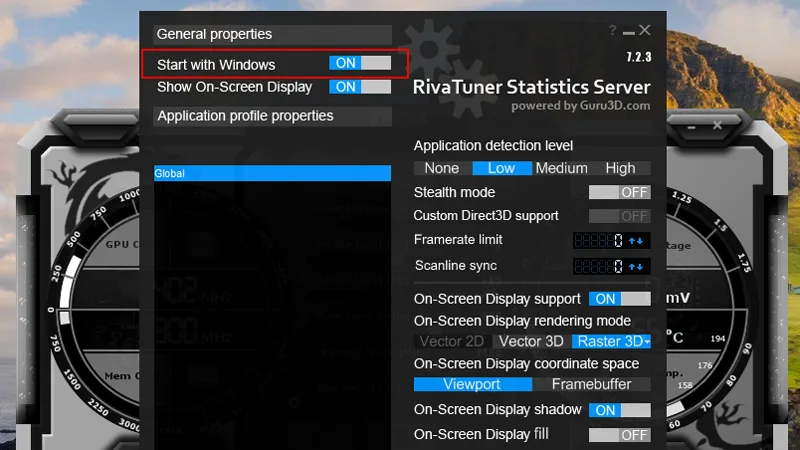Click the Scanline sync value field

(x=598, y=266)
